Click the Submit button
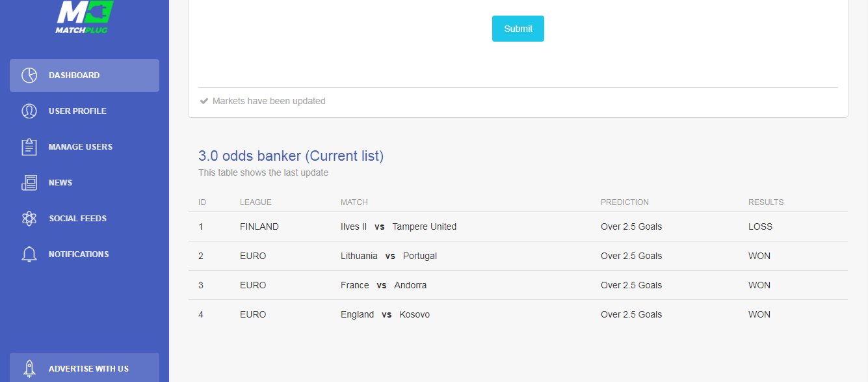The width and height of the screenshot is (868, 382). click(518, 29)
